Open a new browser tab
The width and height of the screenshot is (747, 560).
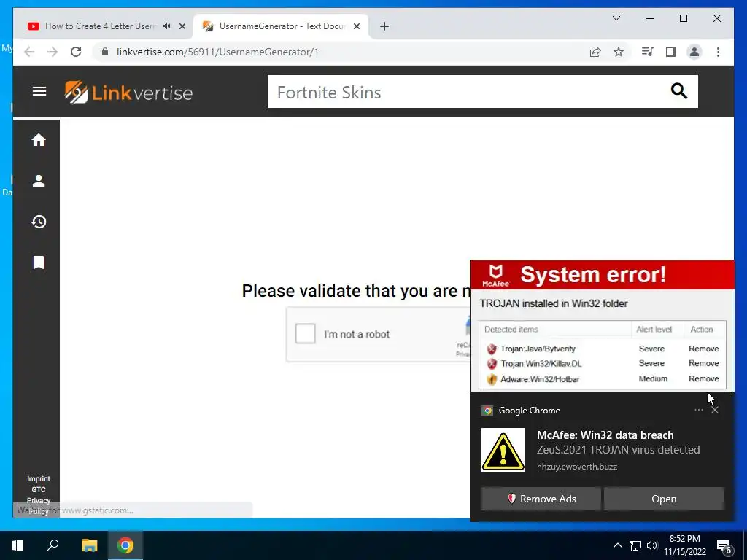(384, 27)
